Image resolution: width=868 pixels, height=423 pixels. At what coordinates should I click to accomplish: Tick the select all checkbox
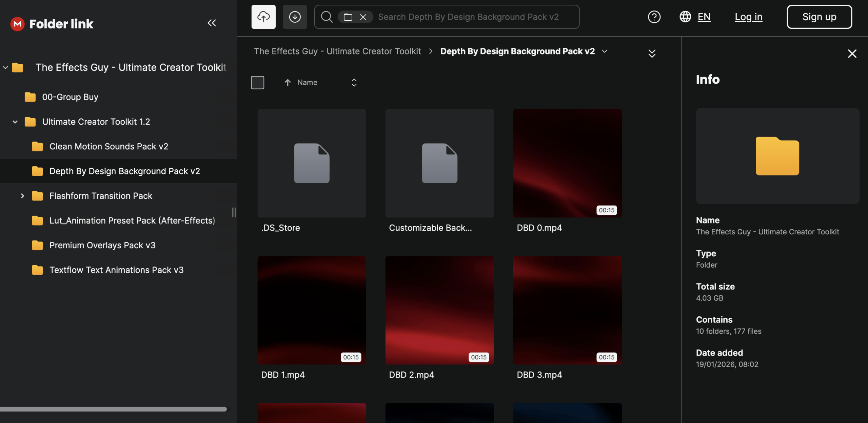pos(257,83)
